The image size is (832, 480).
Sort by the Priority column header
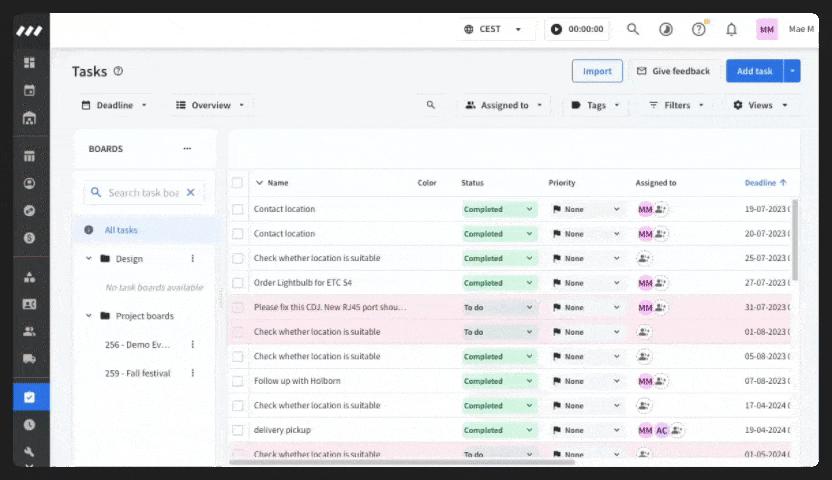561,182
